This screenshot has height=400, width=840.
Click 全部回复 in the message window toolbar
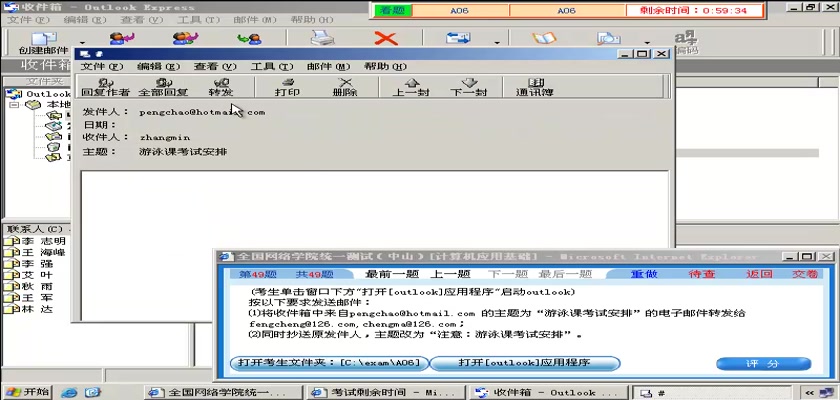point(163,87)
